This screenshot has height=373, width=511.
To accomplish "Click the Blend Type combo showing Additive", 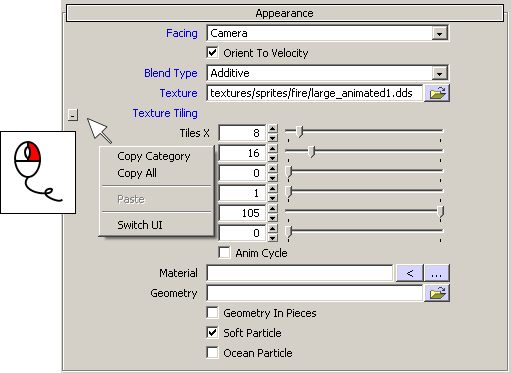I will coord(328,73).
